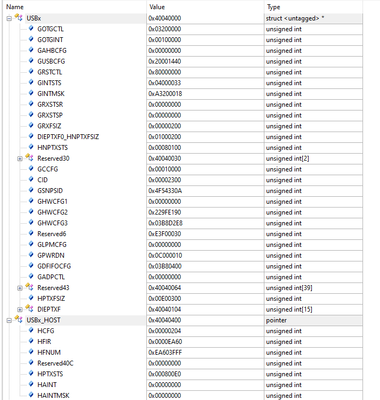
Task: Select the Reserved40C row name
Action: pyautogui.click(x=55, y=363)
